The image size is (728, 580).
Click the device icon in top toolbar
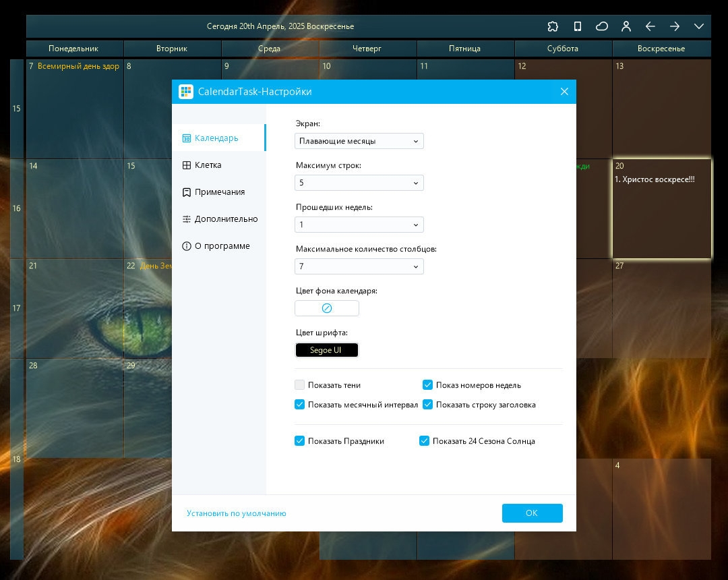577,26
